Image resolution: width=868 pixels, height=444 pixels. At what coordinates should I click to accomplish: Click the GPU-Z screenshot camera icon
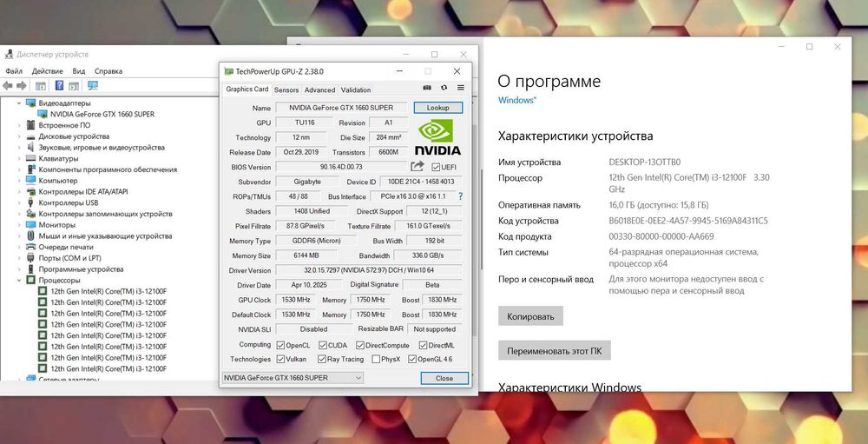pyautogui.click(x=427, y=88)
